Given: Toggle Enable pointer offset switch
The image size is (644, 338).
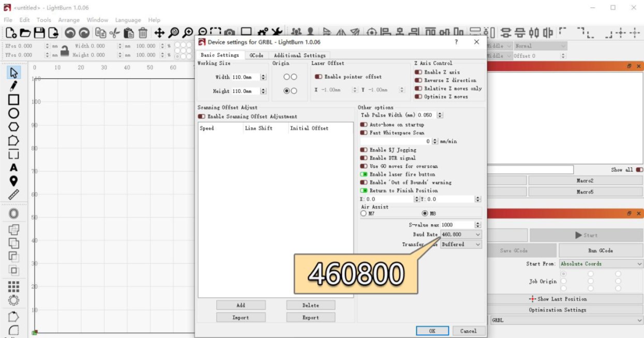Looking at the screenshot, I should (318, 77).
